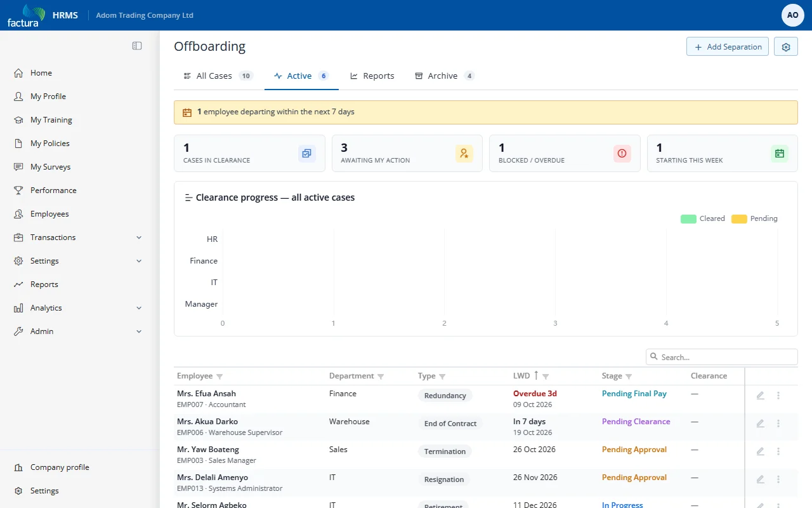Open more options for Akua Darko

click(778, 424)
